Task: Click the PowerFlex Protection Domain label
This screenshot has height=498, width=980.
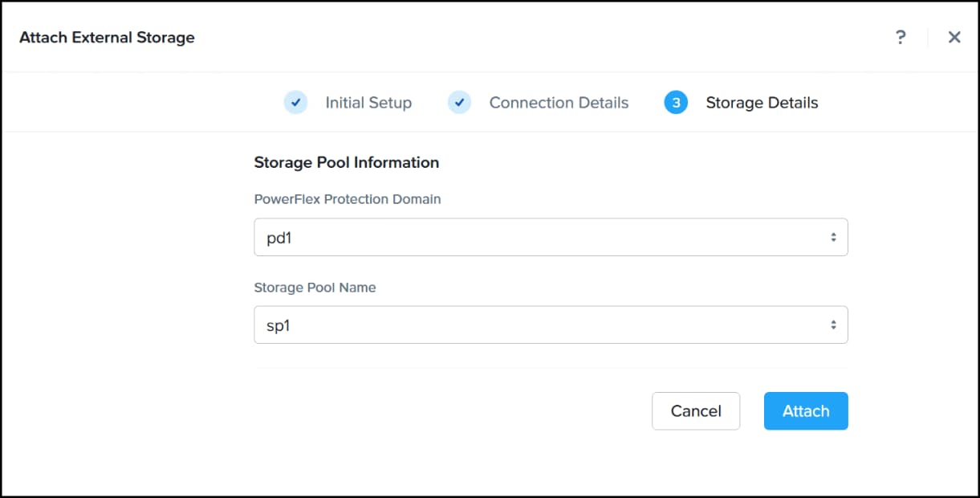Action: [x=348, y=199]
